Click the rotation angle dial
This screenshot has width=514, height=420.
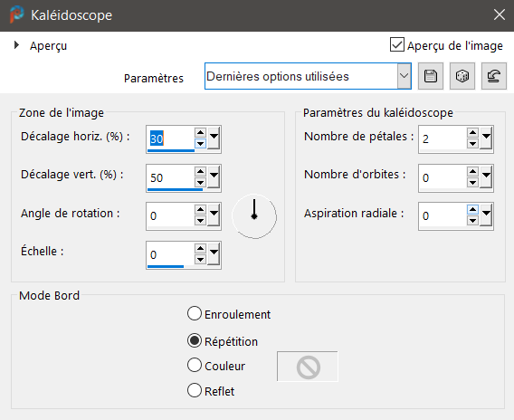pos(254,216)
